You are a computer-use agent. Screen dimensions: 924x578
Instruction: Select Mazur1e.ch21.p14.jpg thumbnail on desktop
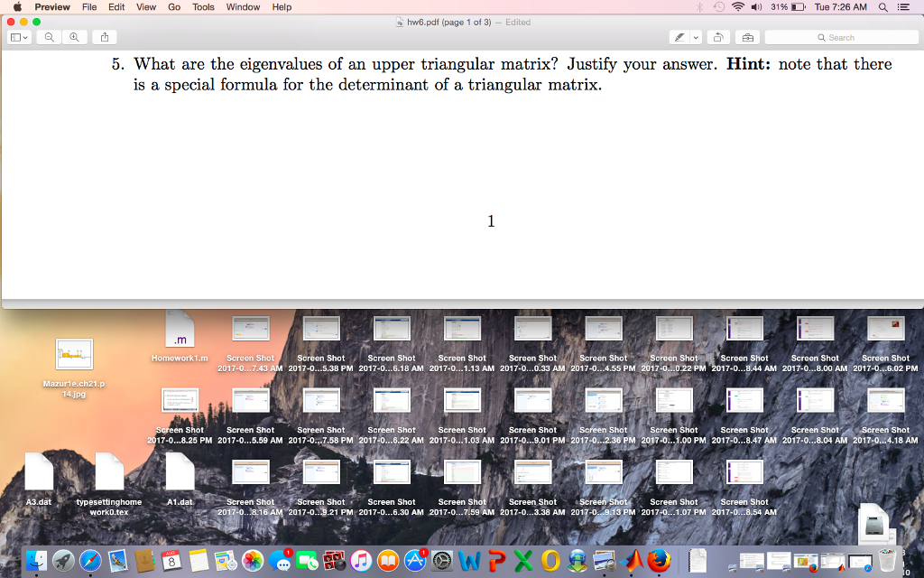(x=74, y=355)
